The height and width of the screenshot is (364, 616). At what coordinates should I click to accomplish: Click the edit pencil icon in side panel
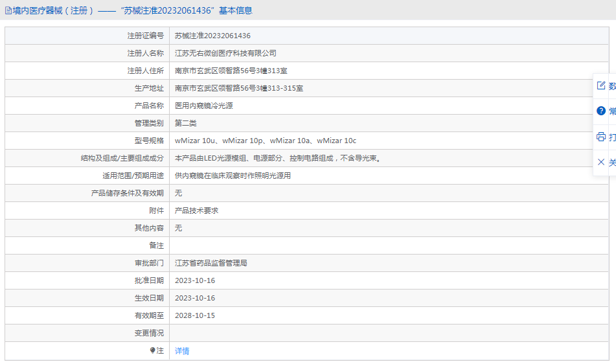600,85
